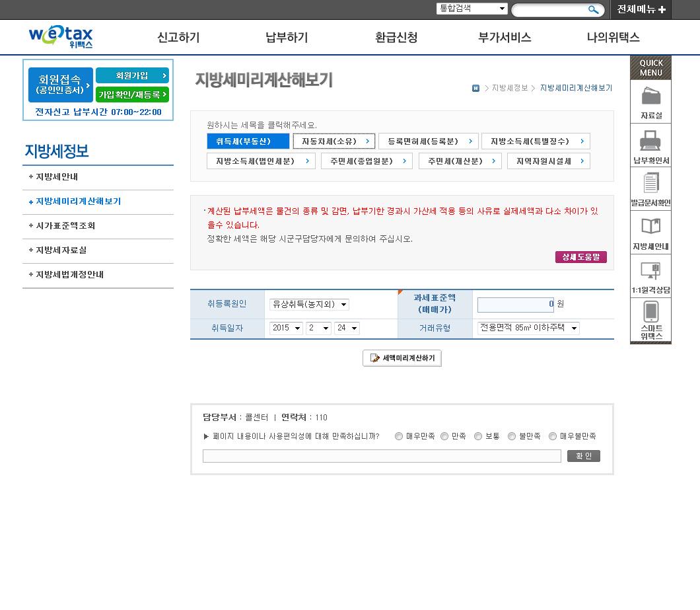Screen dimensions: 700x610
Task: Open 지방세안내 sidebar link
Action: pos(56,176)
